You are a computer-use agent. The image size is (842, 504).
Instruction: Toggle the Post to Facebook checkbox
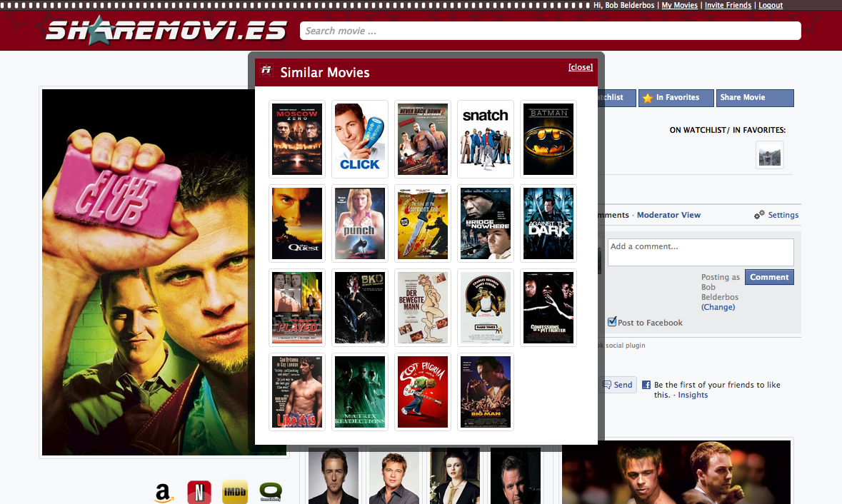(612, 321)
